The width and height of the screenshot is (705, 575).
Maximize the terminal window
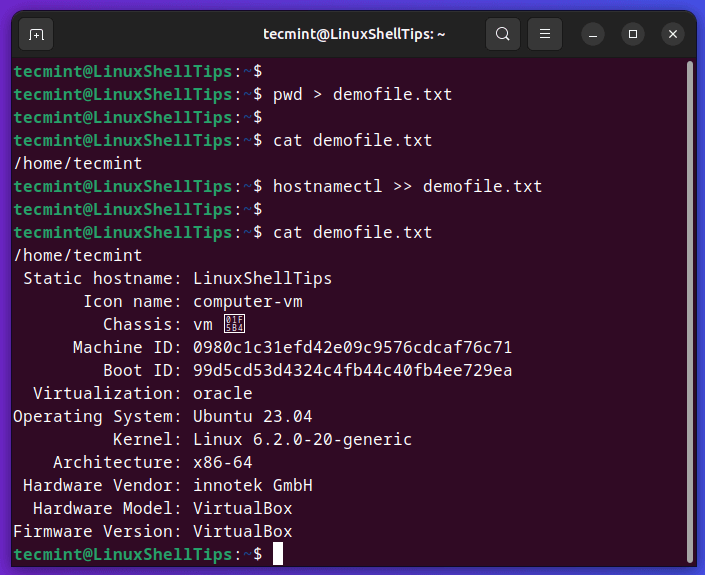pos(633,34)
